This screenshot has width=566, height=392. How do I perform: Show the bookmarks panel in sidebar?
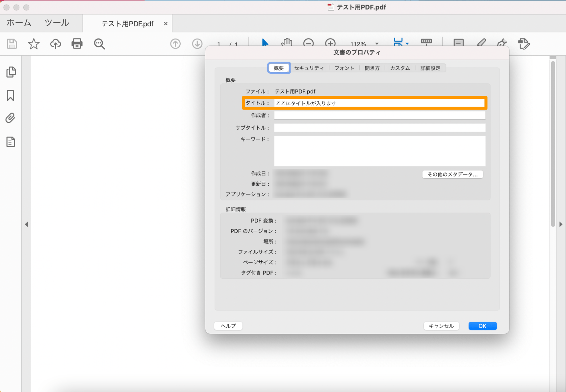click(x=11, y=95)
